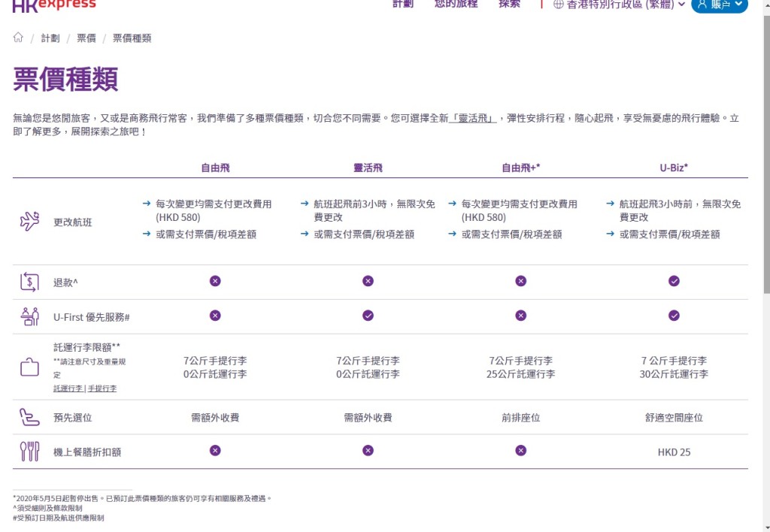Click the 更改航班 row label

click(x=73, y=222)
